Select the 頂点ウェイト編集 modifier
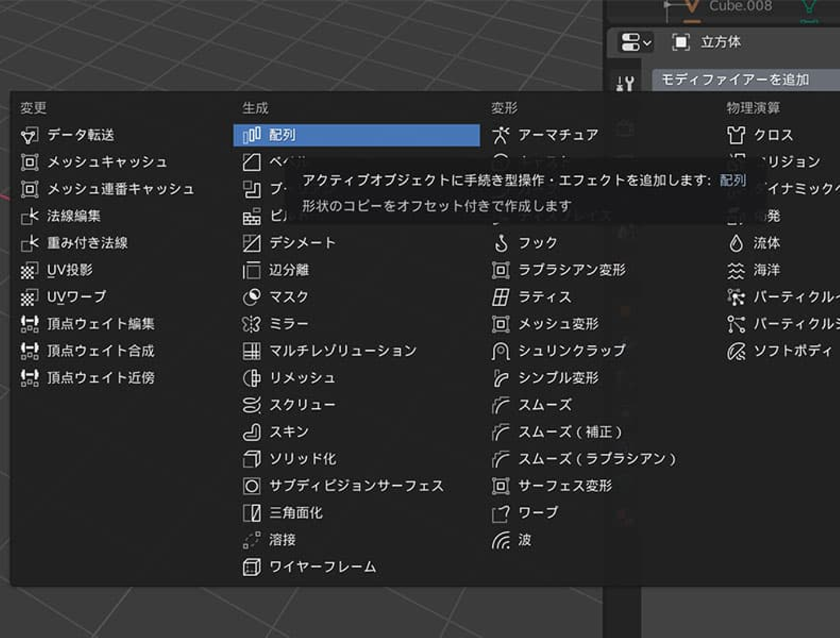 (x=100, y=324)
